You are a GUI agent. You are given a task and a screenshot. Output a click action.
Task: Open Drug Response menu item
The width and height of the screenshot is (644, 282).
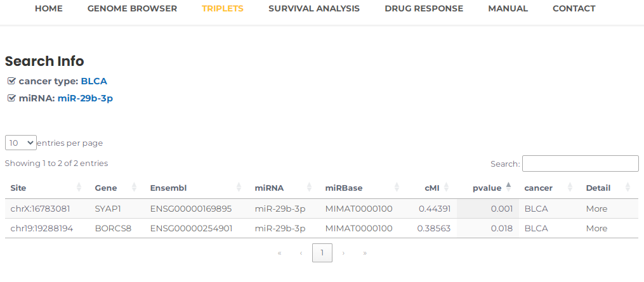pyautogui.click(x=424, y=9)
